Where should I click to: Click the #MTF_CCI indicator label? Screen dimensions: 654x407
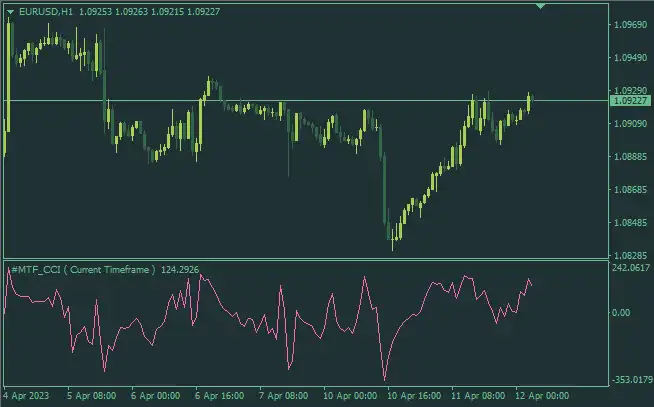(x=82, y=270)
